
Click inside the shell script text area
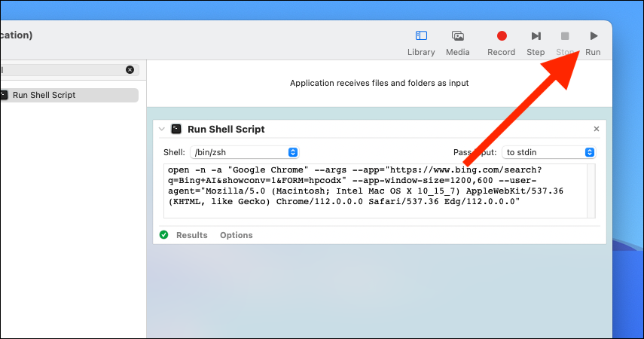click(375, 191)
